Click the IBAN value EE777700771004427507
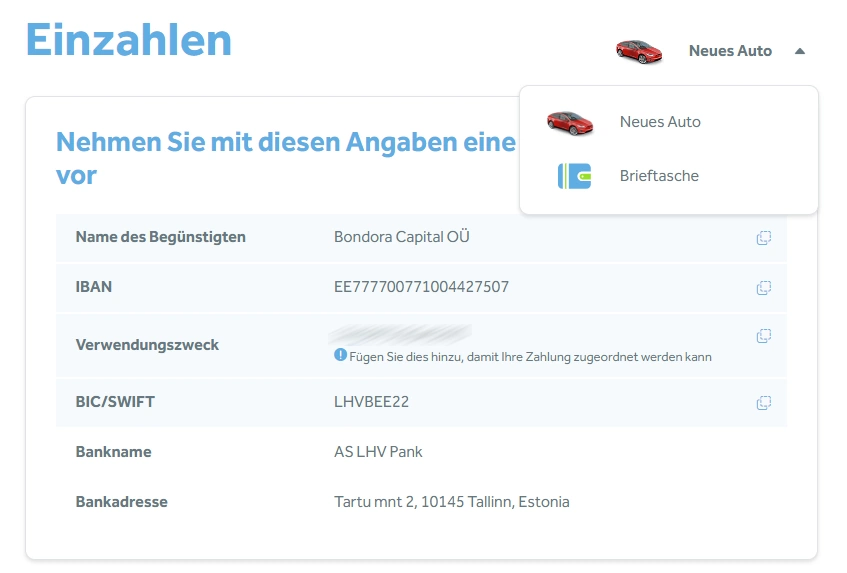The image size is (847, 573). (x=421, y=287)
